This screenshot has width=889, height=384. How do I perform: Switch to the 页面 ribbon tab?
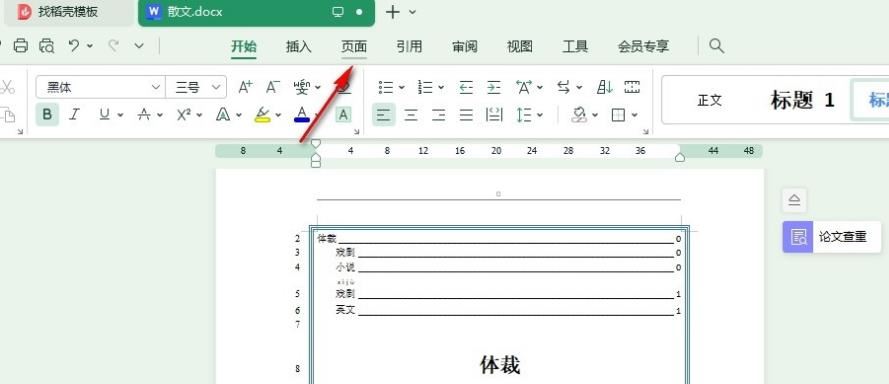coord(354,46)
